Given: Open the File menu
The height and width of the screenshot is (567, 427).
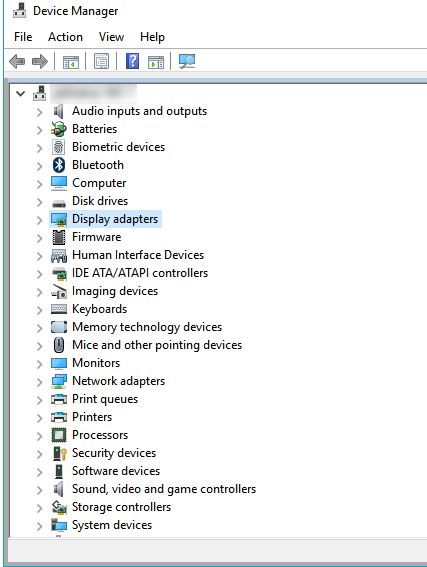Looking at the screenshot, I should 23,37.
